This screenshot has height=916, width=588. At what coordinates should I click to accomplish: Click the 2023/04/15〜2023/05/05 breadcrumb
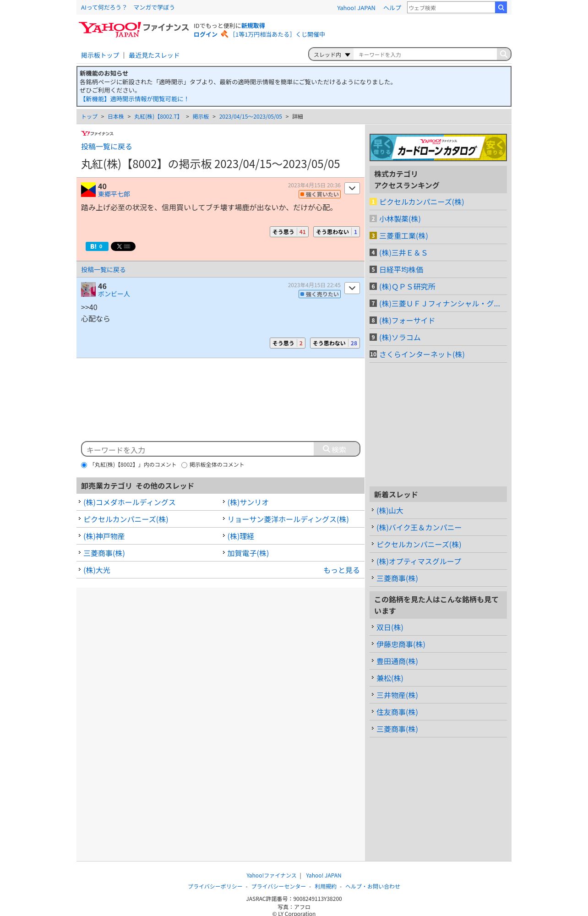(250, 117)
